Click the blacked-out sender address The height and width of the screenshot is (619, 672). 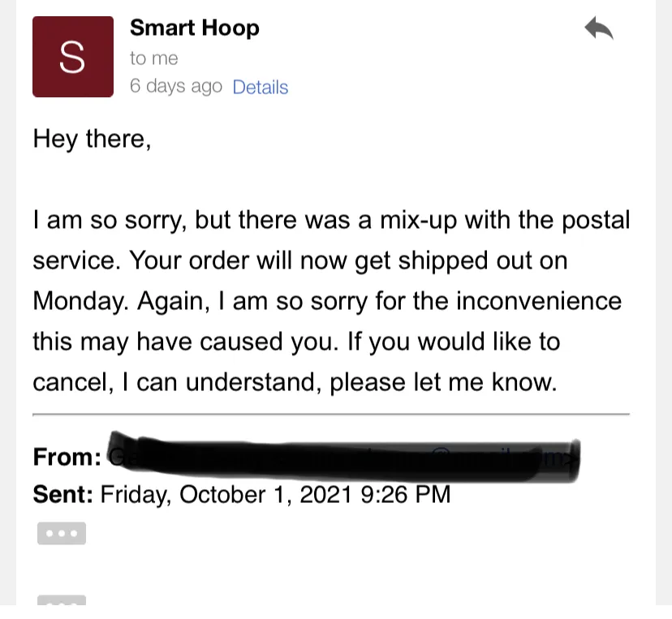click(344, 458)
